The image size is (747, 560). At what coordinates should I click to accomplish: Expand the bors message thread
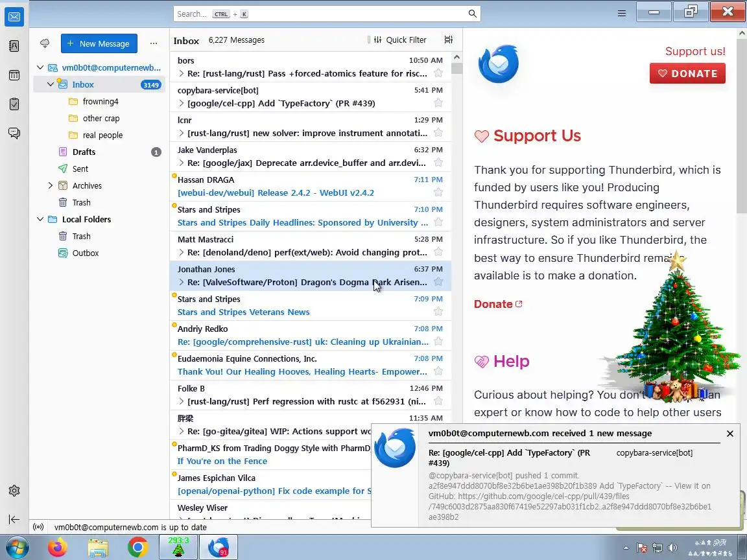point(181,73)
